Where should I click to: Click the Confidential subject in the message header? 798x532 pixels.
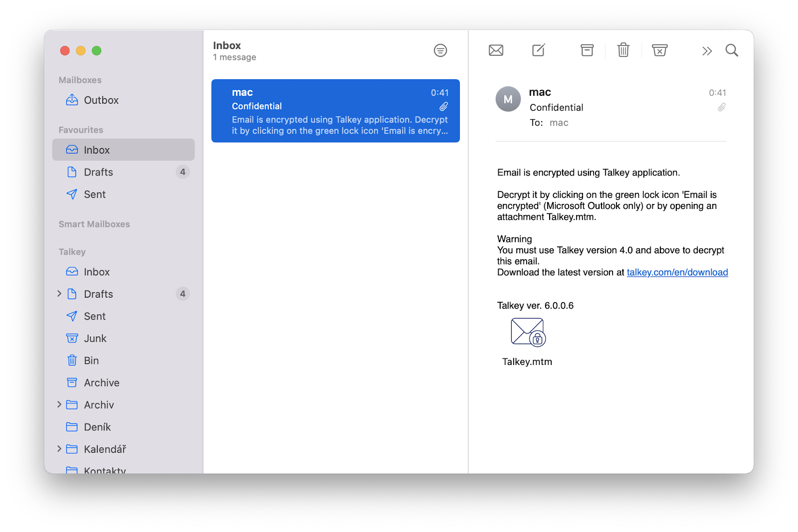pos(556,108)
